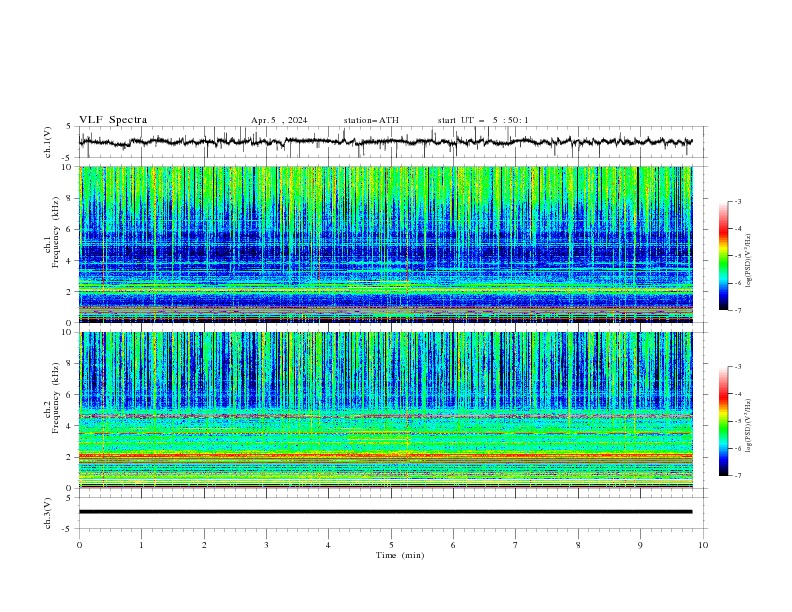Click the "-7" value on ch.2 color scale

click(x=738, y=476)
